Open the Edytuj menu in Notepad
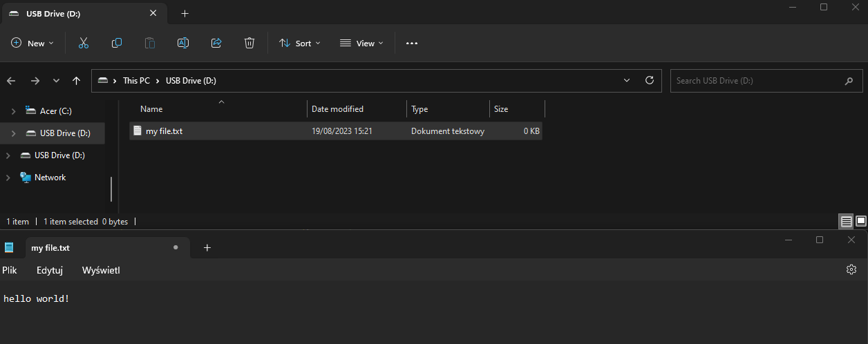The image size is (868, 344). coord(50,270)
